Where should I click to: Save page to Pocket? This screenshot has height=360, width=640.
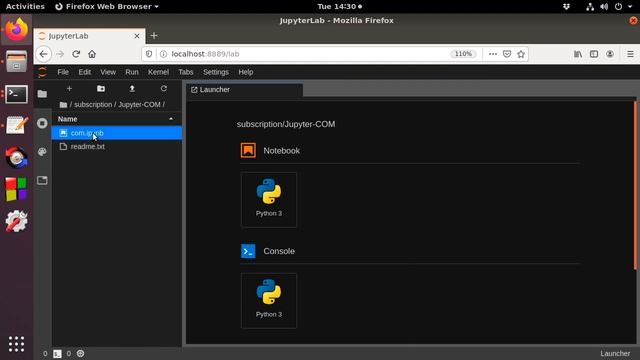pyautogui.click(x=507, y=54)
